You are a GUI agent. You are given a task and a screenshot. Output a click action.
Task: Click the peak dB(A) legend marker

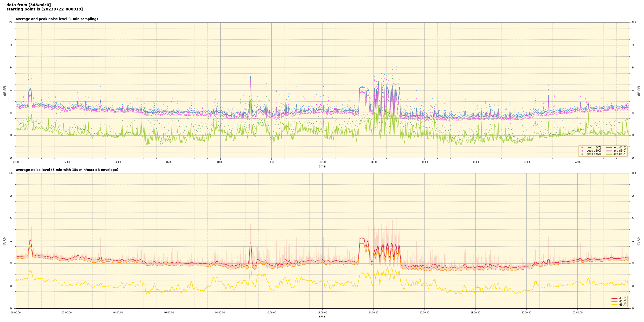[x=582, y=154]
